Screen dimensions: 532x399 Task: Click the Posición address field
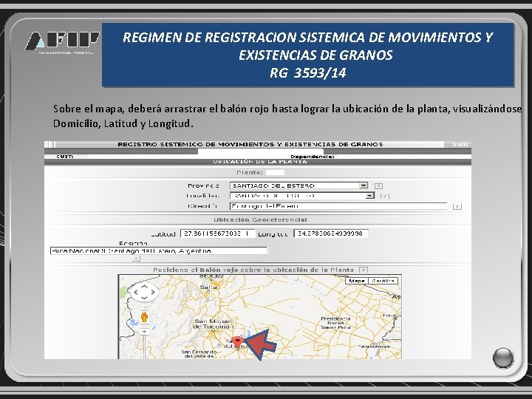(x=158, y=250)
